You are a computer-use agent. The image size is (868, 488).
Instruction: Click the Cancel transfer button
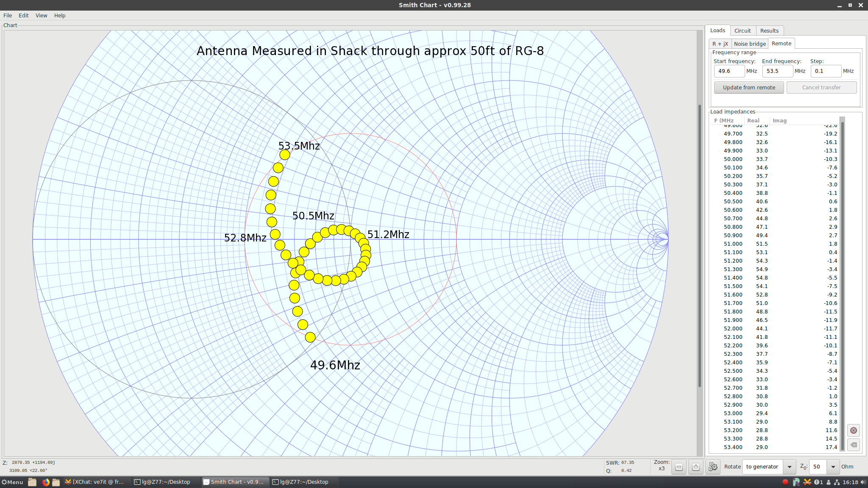click(x=821, y=88)
